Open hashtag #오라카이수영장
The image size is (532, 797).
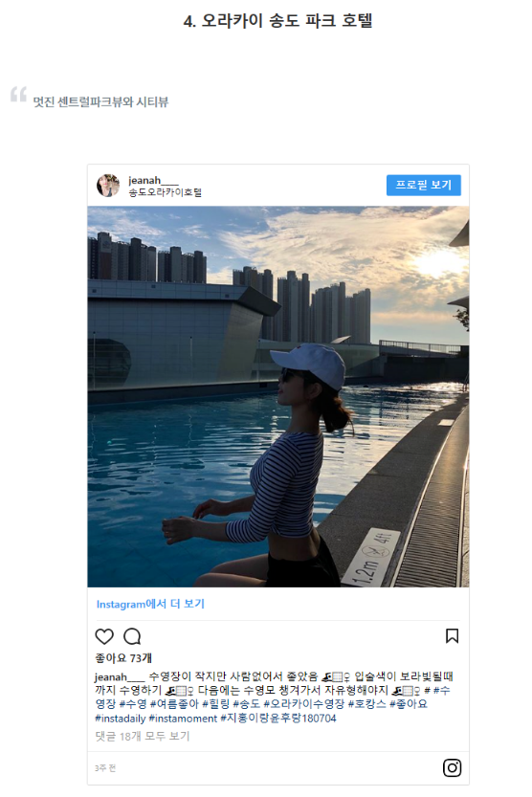click(304, 704)
